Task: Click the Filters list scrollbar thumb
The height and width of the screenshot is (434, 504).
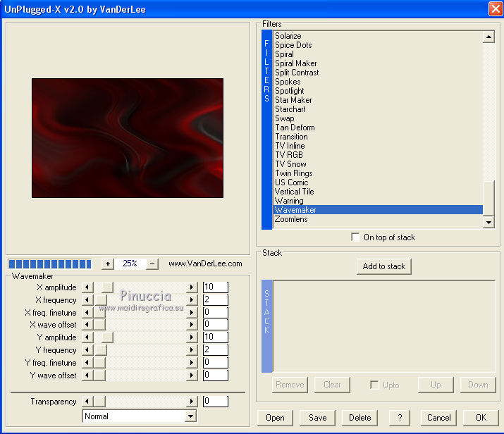Action: tap(488, 199)
